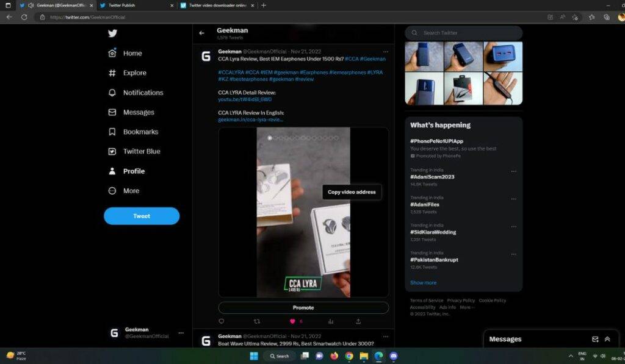Screen dimensions: 625x364
Task: Open account switcher dots beside GeekmanOfficial
Action: (x=181, y=333)
